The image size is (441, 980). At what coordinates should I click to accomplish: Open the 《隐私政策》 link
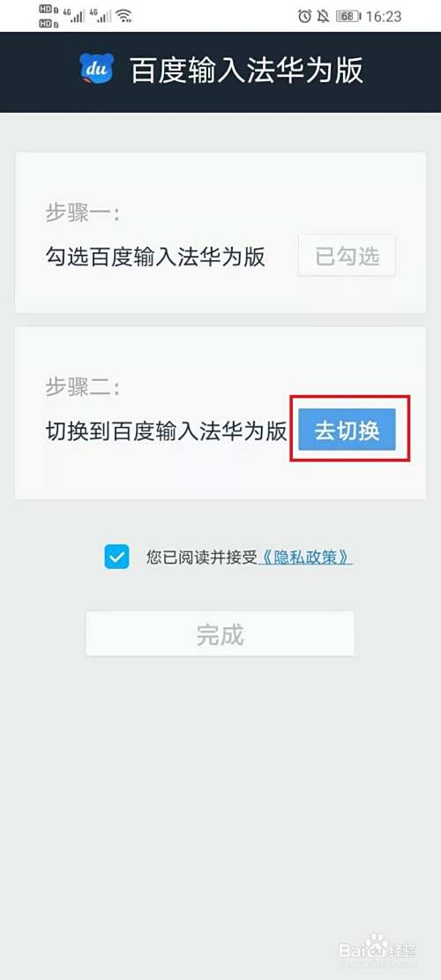click(x=305, y=557)
